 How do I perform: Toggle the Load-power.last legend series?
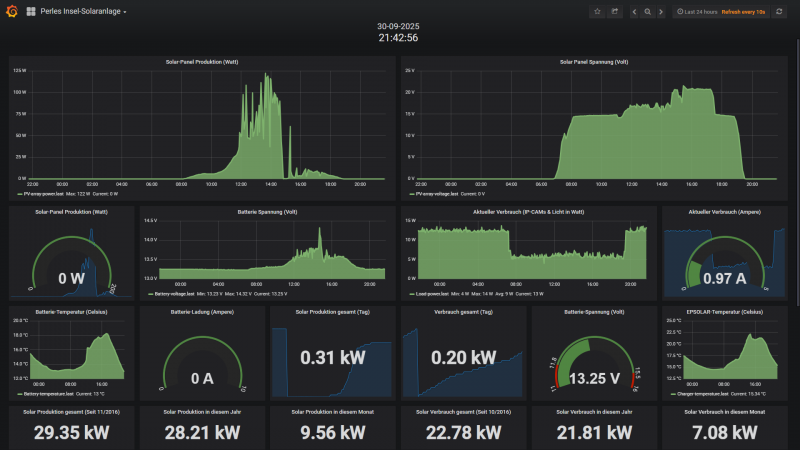click(x=435, y=294)
